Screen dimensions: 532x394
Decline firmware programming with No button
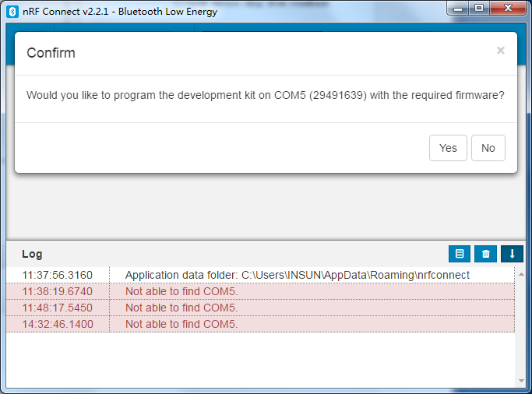488,148
